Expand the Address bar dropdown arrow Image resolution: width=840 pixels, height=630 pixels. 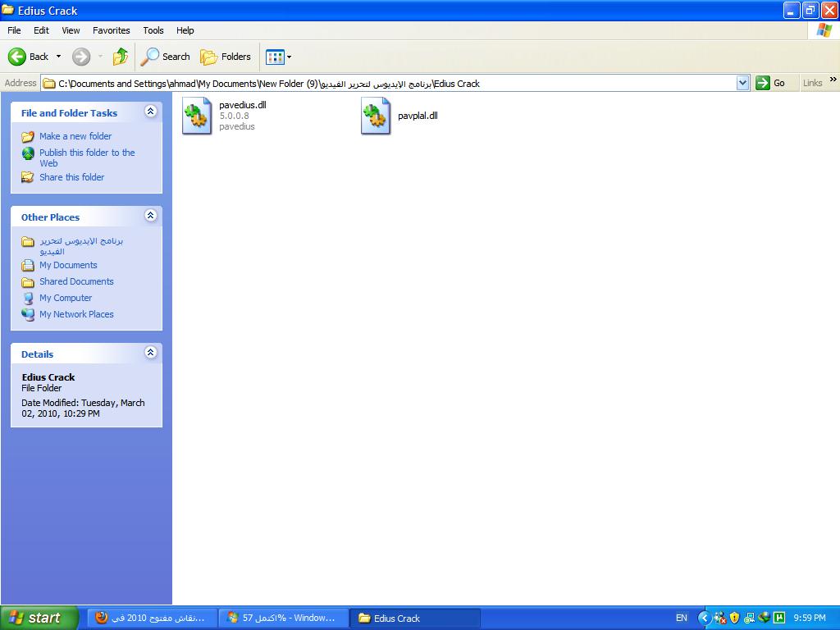click(x=742, y=83)
